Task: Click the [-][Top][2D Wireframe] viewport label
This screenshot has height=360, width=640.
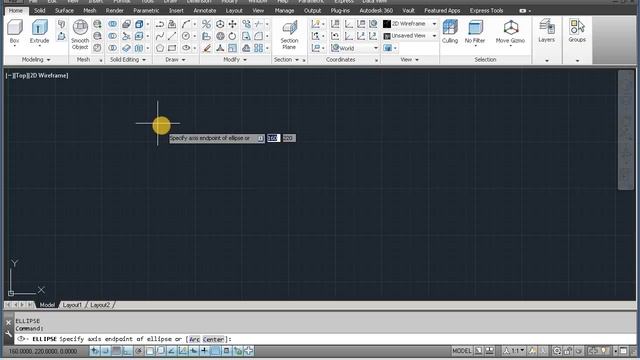Action: pyautogui.click(x=37, y=76)
